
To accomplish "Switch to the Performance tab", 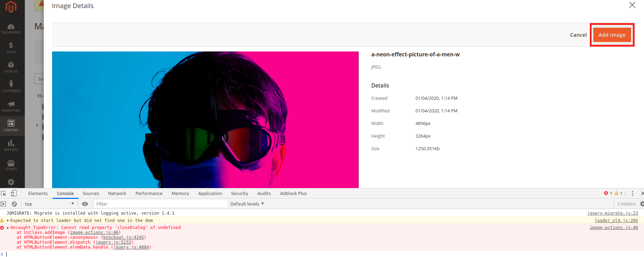I will pos(149,193).
